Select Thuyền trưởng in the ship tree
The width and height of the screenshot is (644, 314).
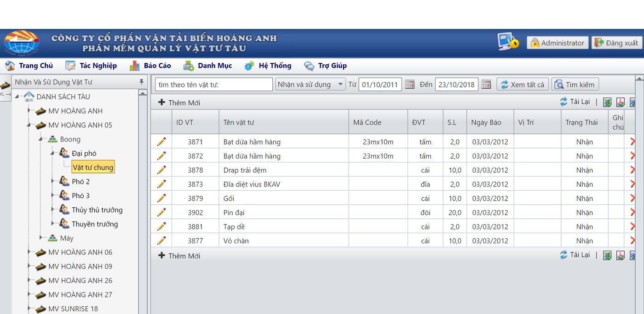pos(95,224)
